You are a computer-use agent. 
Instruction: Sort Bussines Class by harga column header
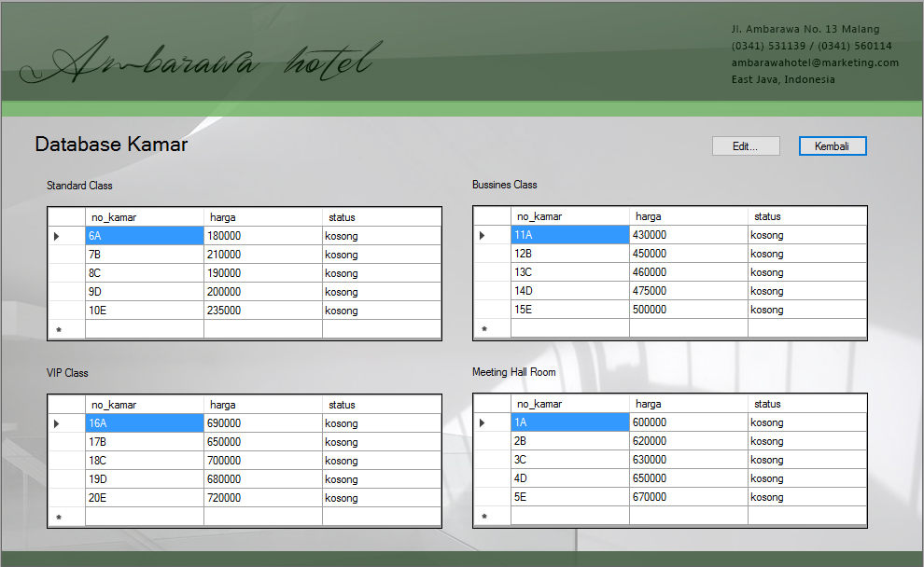pyautogui.click(x=688, y=216)
